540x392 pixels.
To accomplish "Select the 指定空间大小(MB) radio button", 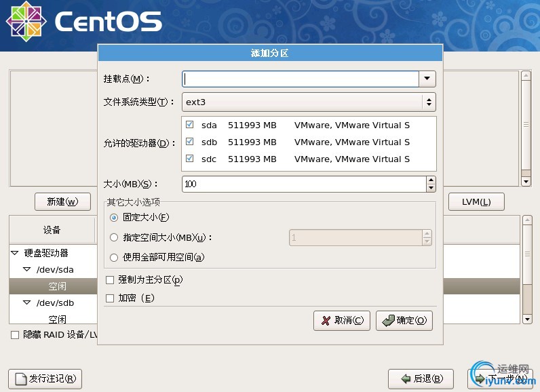I will (114, 237).
